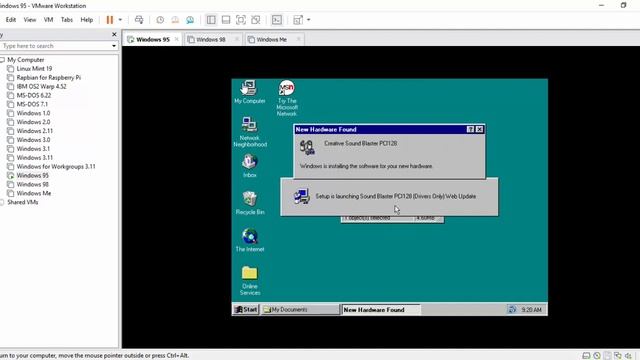Open the VM menu
Screen dimensions: 640x360
[49, 20]
